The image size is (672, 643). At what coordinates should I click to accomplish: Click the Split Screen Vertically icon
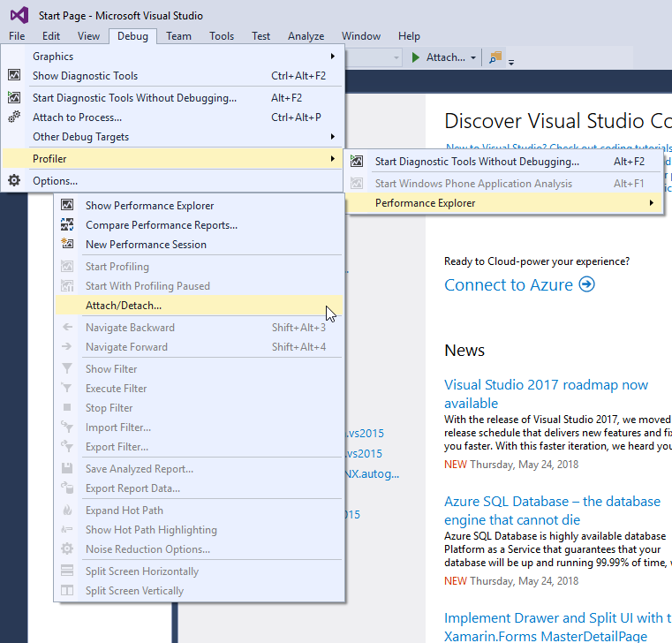click(x=67, y=590)
